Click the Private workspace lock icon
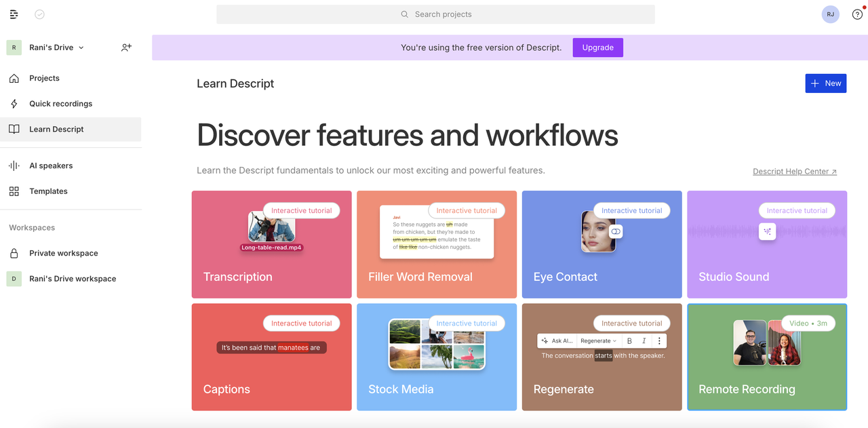 coord(14,253)
